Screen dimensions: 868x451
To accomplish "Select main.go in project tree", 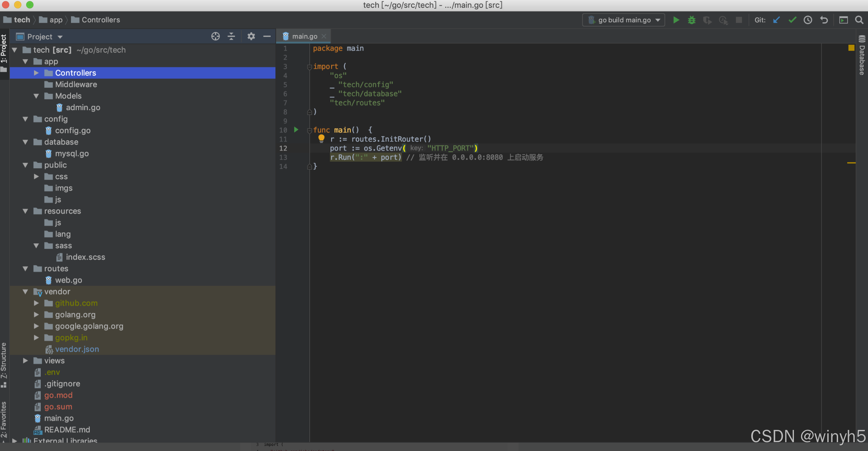I will (x=59, y=418).
